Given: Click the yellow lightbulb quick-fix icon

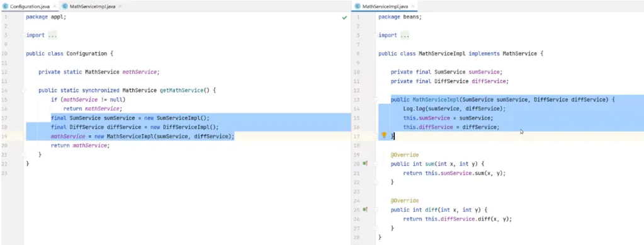Looking at the screenshot, I should (384, 135).
